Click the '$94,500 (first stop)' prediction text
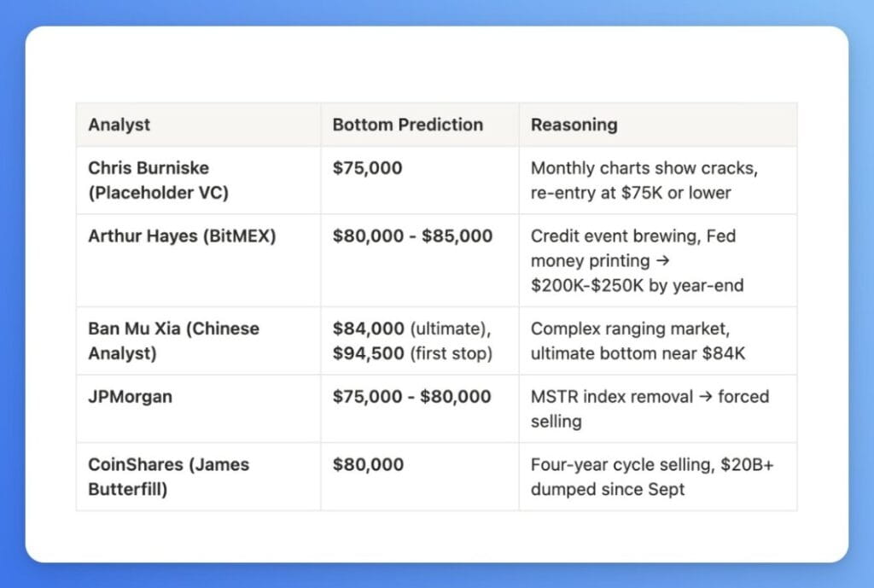 (x=412, y=353)
